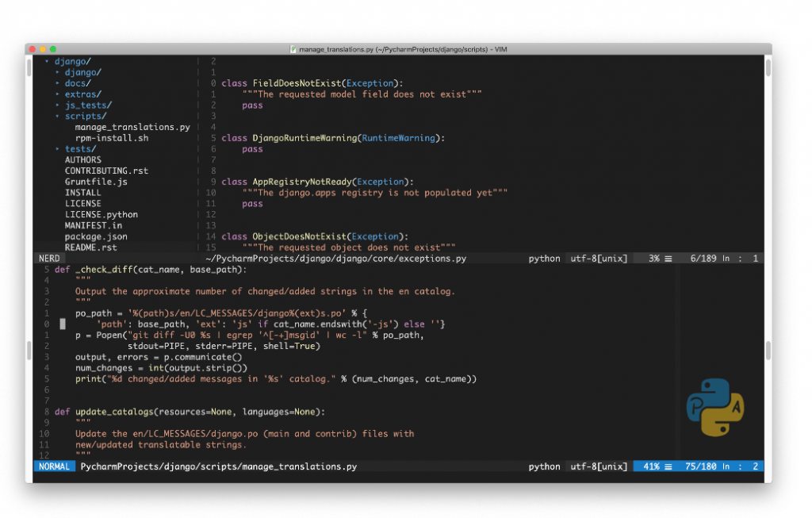Image resolution: width=812 pixels, height=518 pixels.
Task: Click the yellow minimize window button
Action: 43,49
